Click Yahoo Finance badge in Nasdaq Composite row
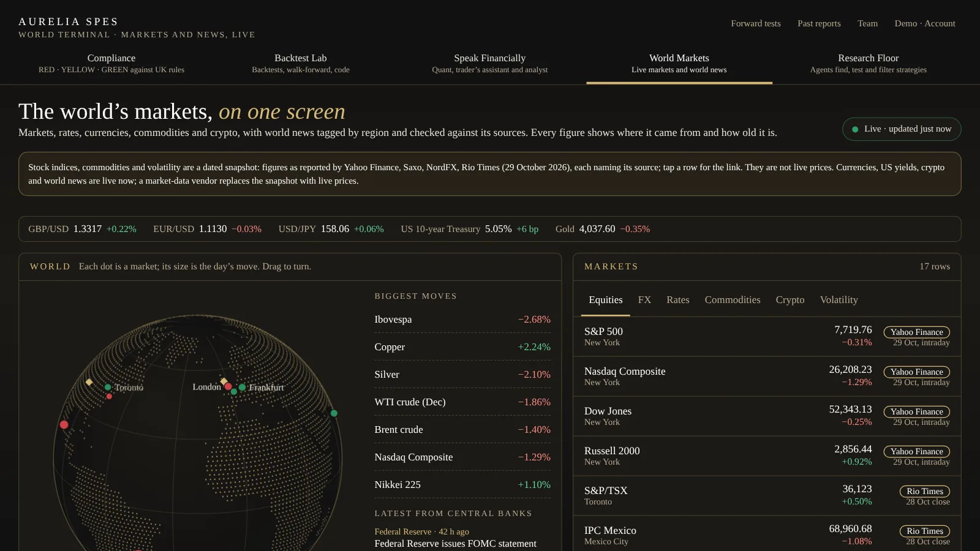Screen dimensions: 980x551 coord(917,372)
